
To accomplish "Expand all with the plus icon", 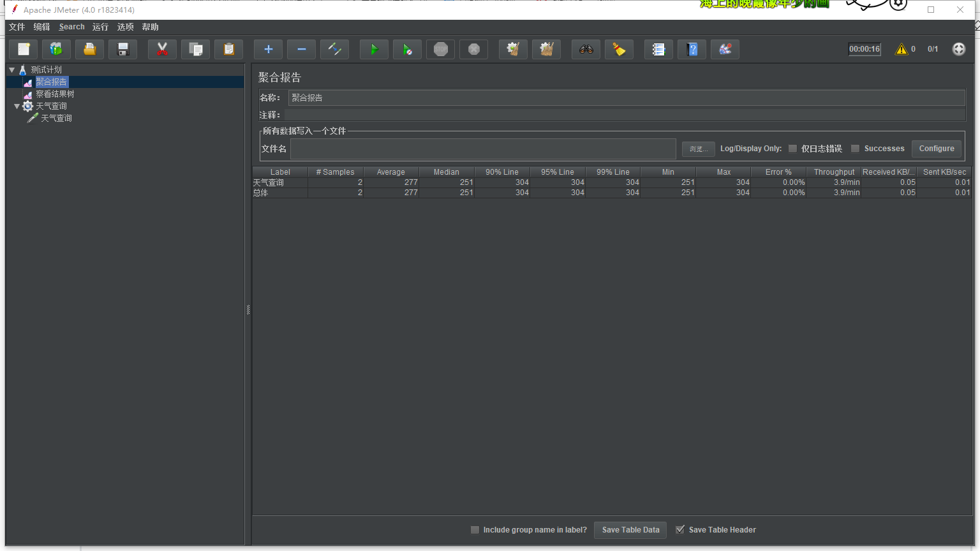I will tap(269, 49).
